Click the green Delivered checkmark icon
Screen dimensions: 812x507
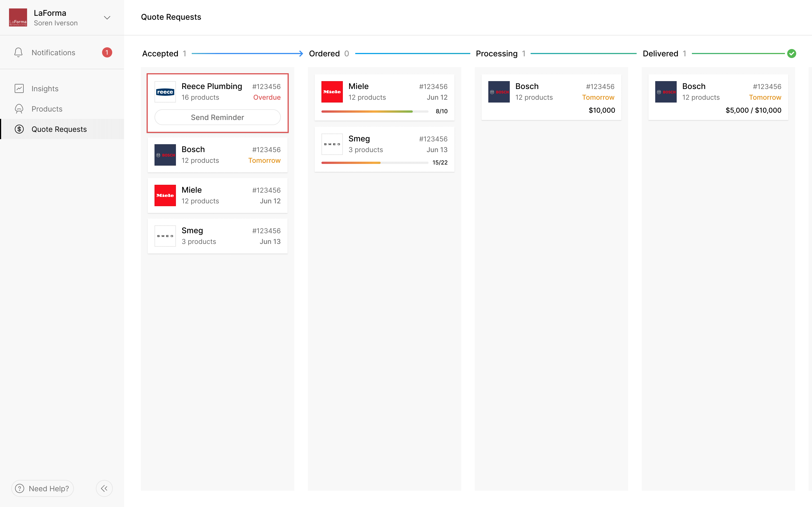pyautogui.click(x=791, y=54)
